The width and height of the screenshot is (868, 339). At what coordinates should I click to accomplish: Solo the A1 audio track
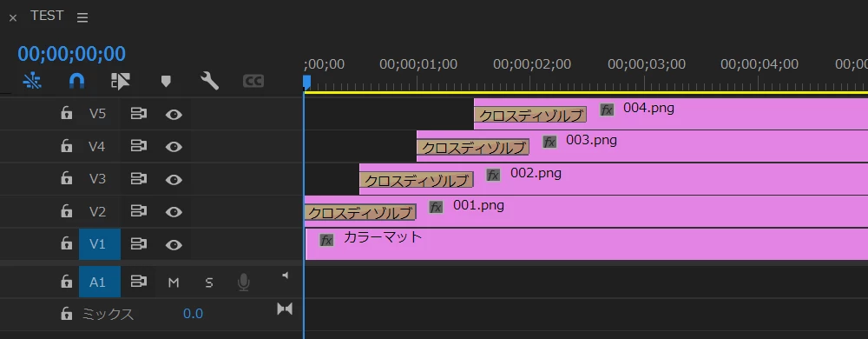[x=208, y=282]
